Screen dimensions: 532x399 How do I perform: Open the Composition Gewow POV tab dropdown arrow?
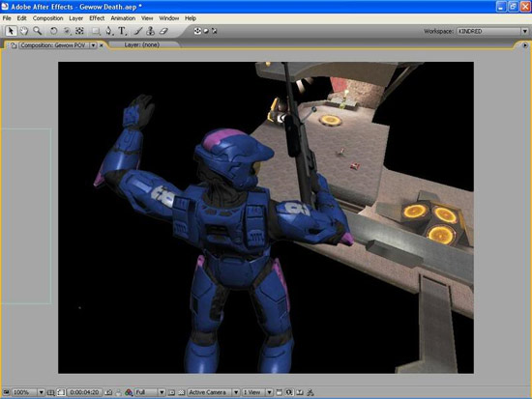tap(93, 45)
